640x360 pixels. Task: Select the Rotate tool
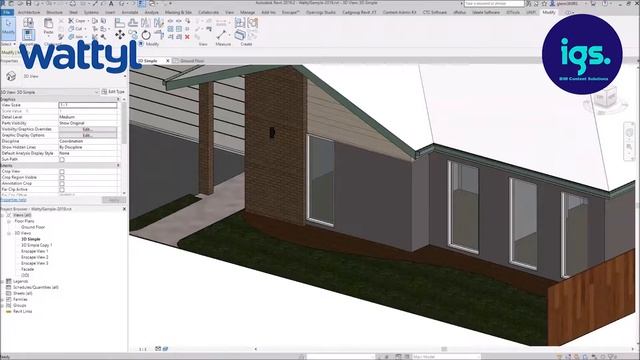point(146,35)
